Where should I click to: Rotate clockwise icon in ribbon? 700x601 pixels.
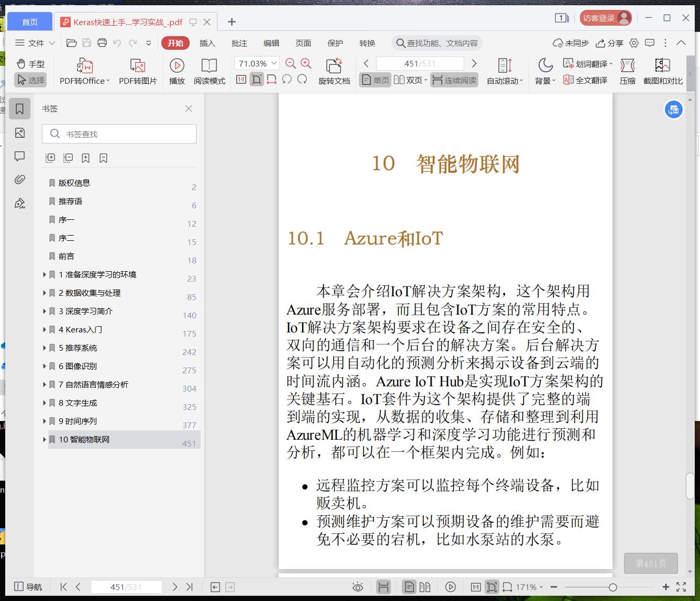click(x=302, y=80)
